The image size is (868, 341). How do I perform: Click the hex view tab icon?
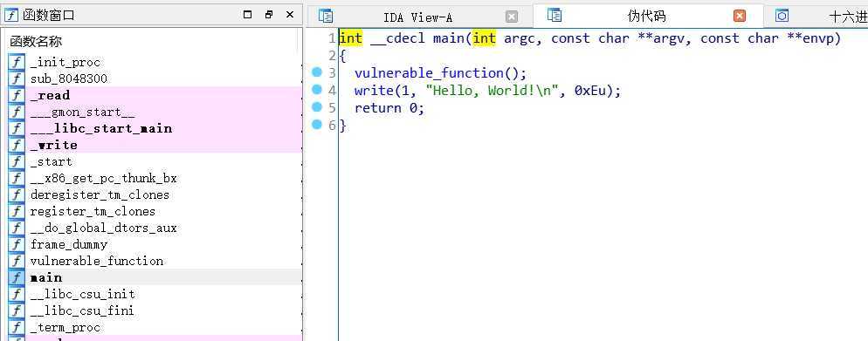point(782,16)
